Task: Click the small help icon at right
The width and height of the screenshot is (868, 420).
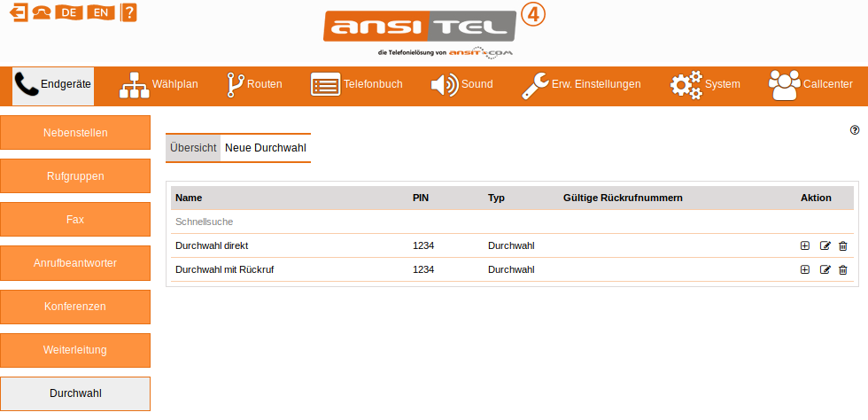Action: point(855,129)
